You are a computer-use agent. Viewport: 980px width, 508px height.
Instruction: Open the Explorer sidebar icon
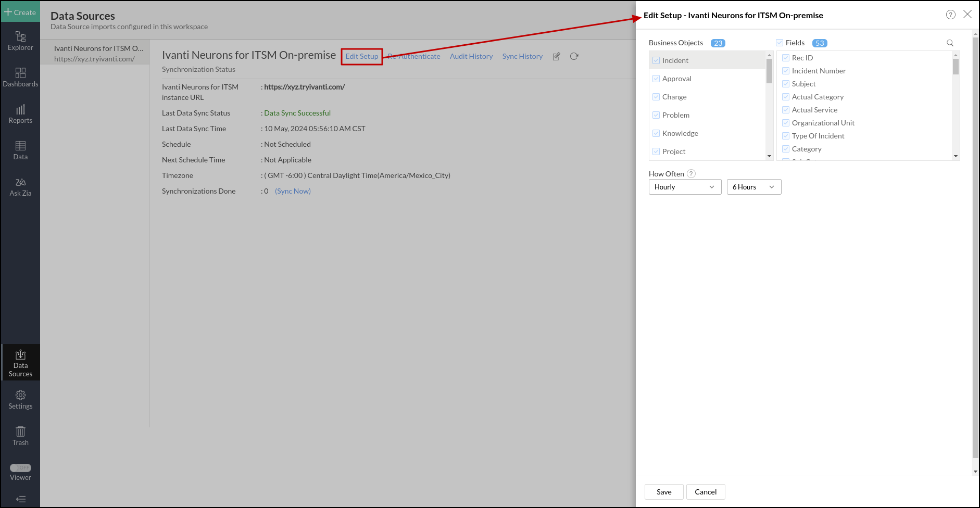(20, 41)
